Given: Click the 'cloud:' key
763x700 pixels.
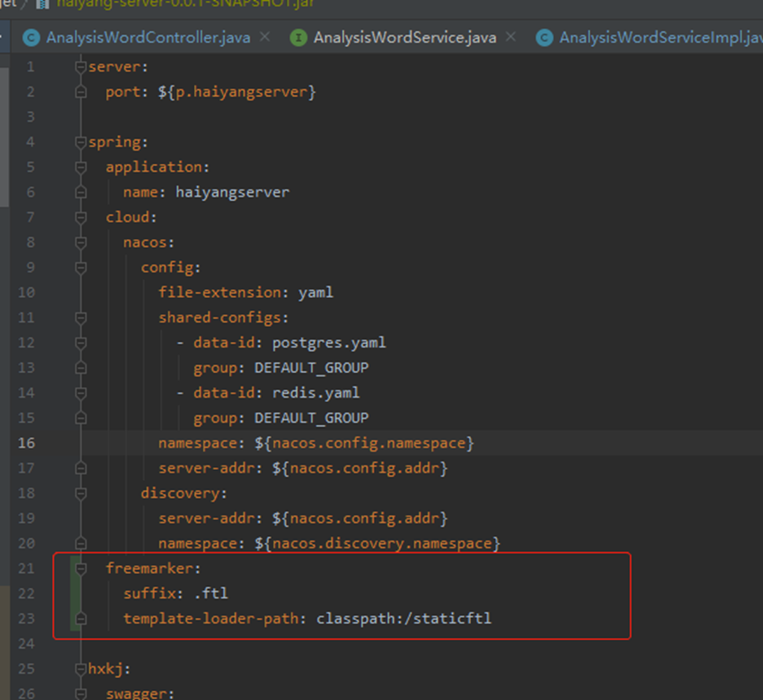Looking at the screenshot, I should click(131, 218).
